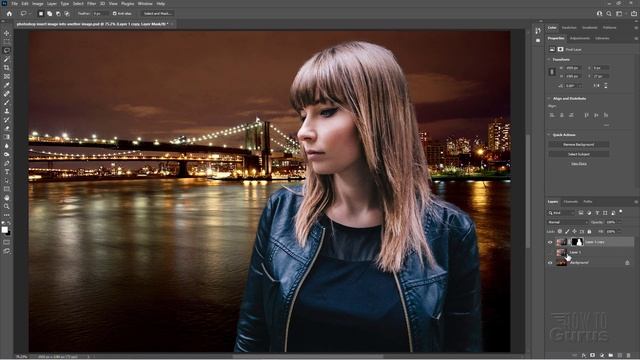640x360 pixels.
Task: Select the Gradient tool
Action: 7,137
